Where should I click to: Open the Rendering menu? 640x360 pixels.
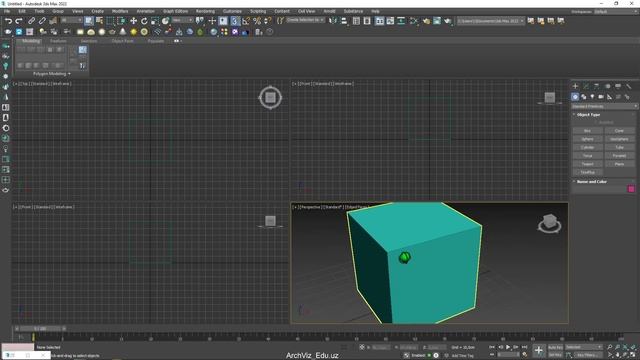pyautogui.click(x=205, y=11)
